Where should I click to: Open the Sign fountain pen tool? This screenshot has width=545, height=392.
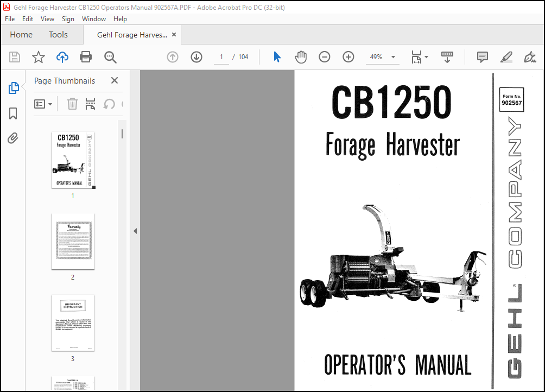(530, 57)
